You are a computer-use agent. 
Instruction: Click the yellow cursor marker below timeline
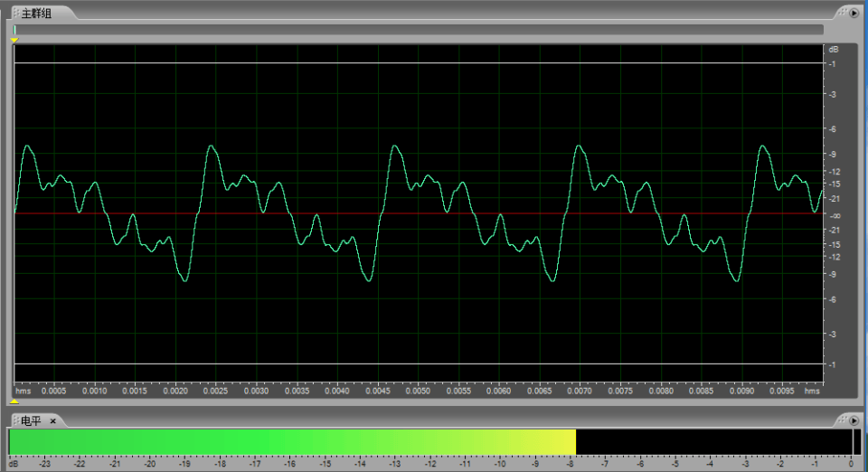pos(14,400)
